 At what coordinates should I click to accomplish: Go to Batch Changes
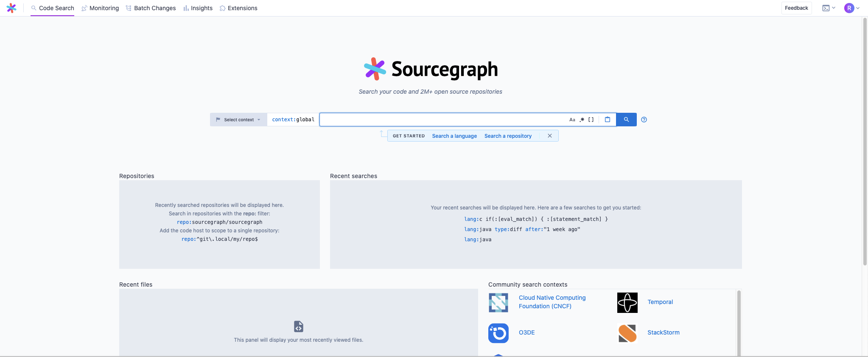[151, 8]
